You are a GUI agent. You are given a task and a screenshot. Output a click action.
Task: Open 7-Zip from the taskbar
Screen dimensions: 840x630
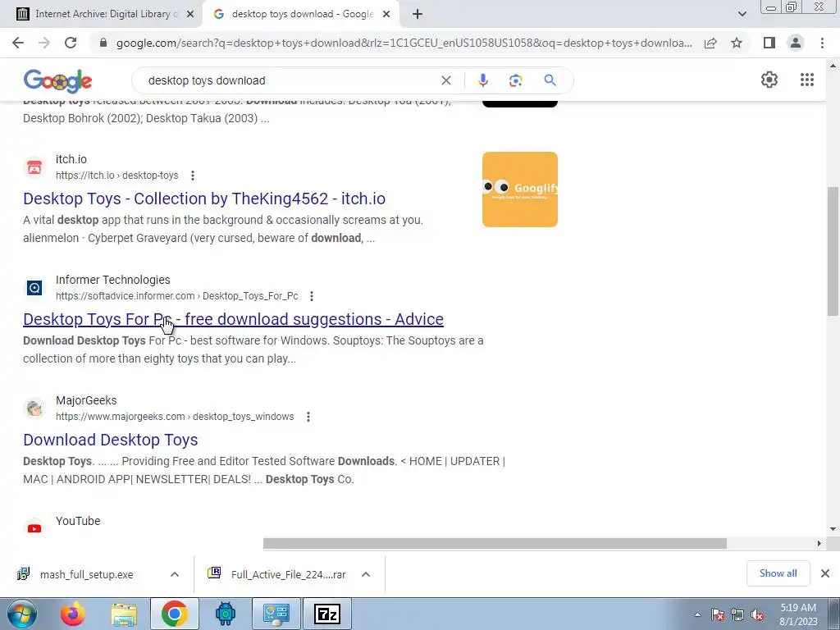pos(327,614)
